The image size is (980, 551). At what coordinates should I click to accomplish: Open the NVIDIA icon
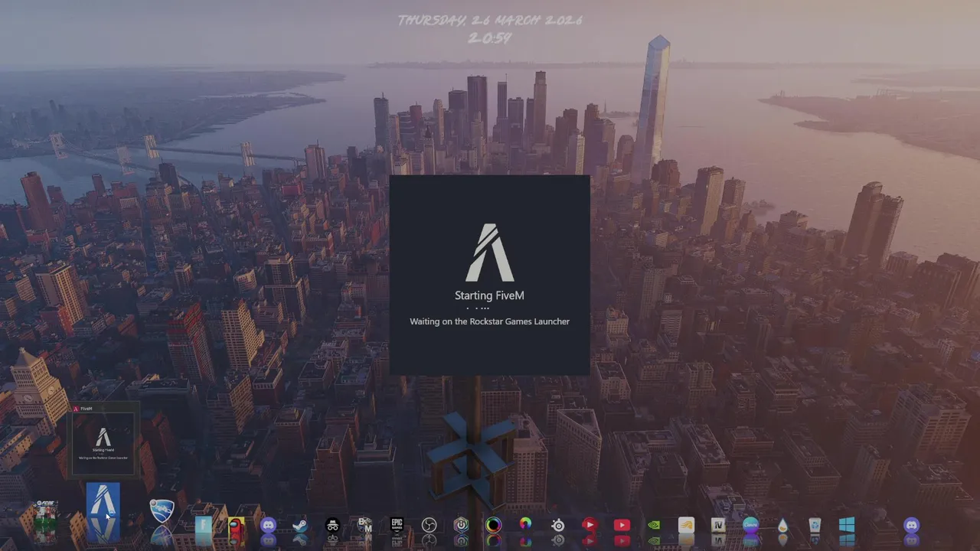click(x=654, y=525)
